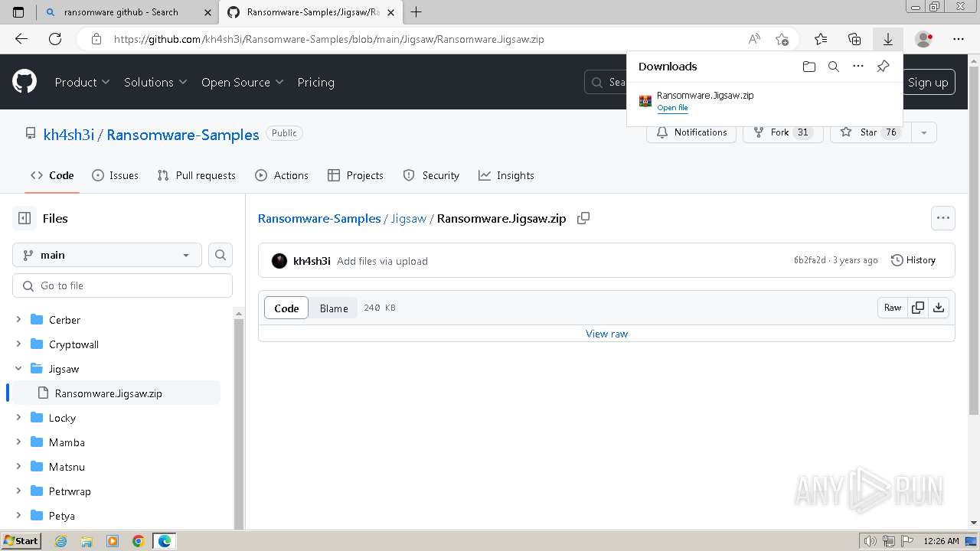The width and height of the screenshot is (980, 551).
Task: Open Internet Explorer from the taskbar
Action: (x=60, y=541)
